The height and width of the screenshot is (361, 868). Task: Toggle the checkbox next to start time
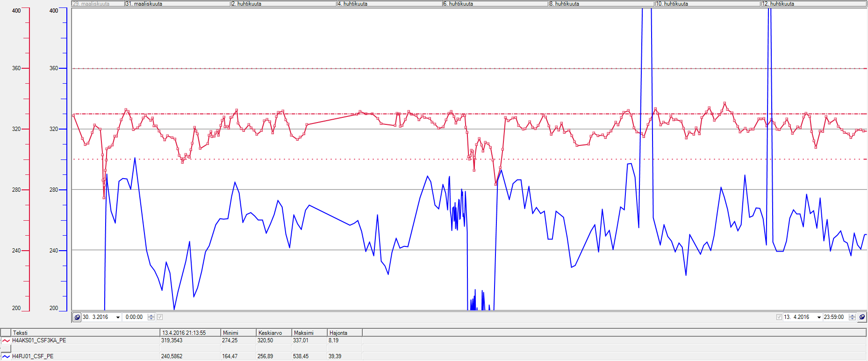pyautogui.click(x=160, y=317)
